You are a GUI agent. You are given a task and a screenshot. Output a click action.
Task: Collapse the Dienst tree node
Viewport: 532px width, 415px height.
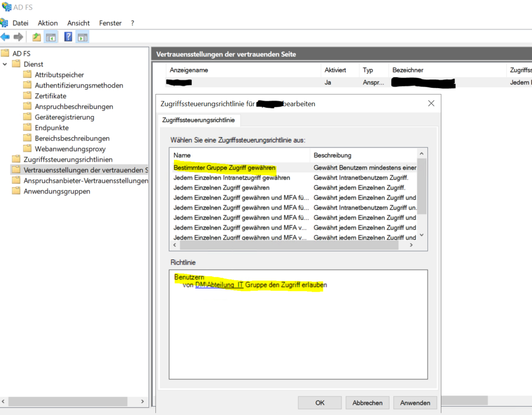click(x=5, y=64)
